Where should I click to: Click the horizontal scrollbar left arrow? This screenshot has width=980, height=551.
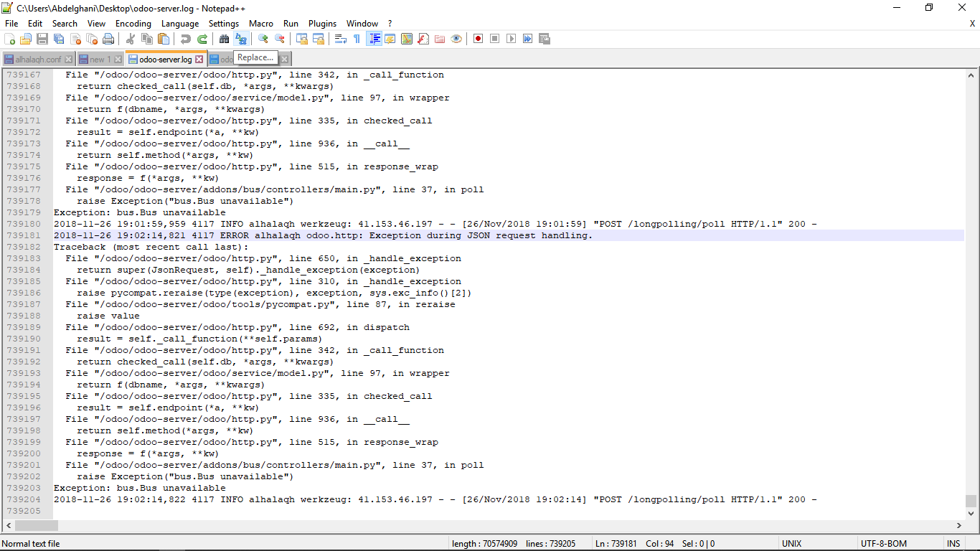coord(7,525)
